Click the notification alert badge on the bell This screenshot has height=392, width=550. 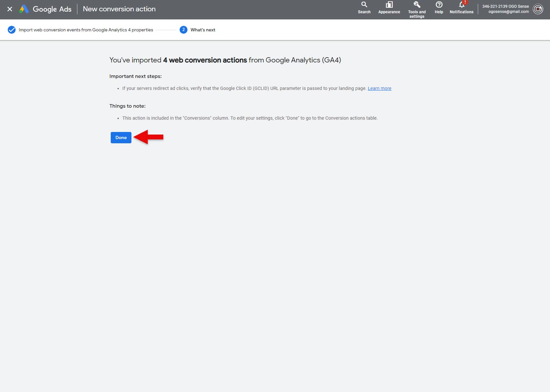(x=465, y=2)
